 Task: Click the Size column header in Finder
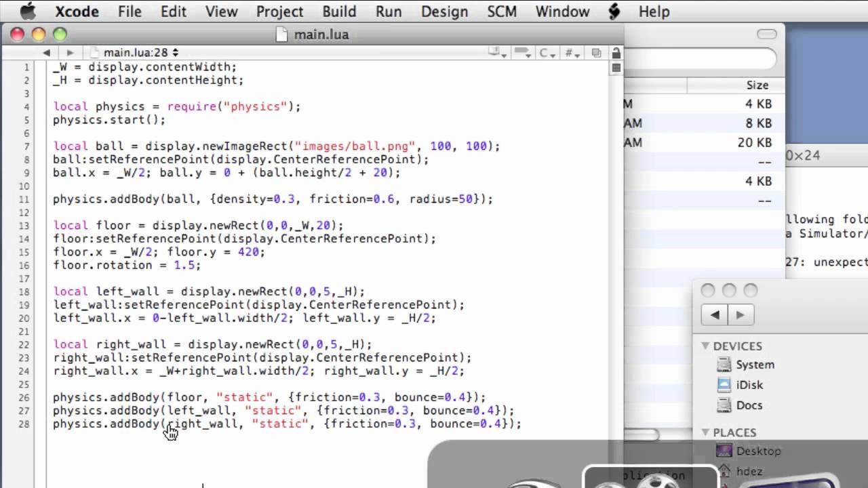pos(757,85)
